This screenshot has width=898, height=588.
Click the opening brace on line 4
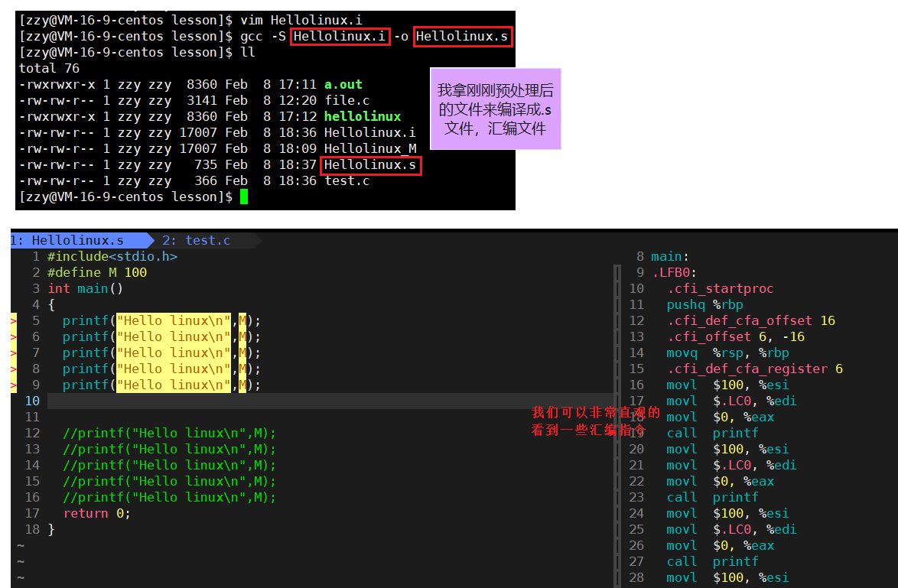click(51, 304)
